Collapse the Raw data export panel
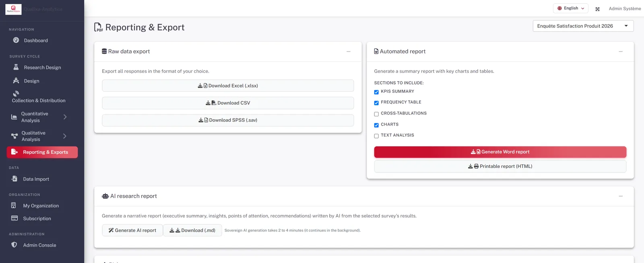Viewport: 644px width, 263px height. [x=349, y=52]
